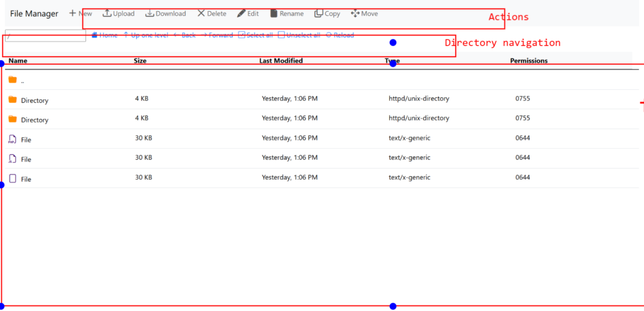The image size is (644, 311).
Task: Click the Up one level link
Action: [146, 35]
